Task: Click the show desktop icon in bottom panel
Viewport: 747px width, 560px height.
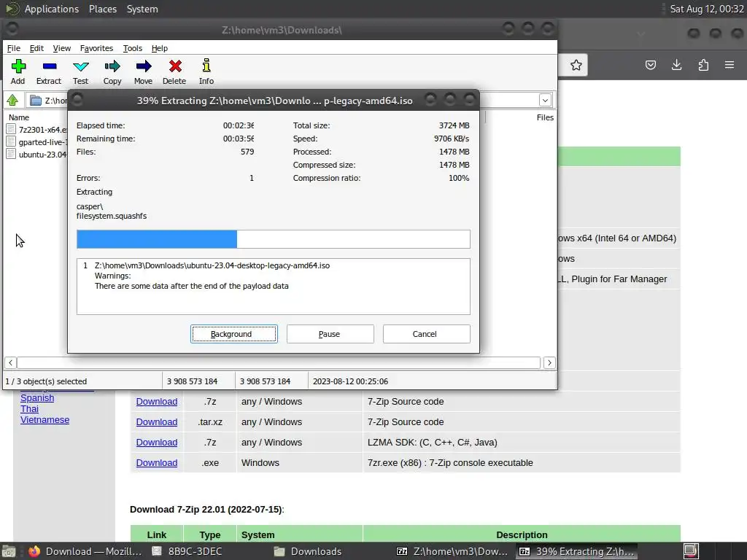Action: (x=9, y=551)
